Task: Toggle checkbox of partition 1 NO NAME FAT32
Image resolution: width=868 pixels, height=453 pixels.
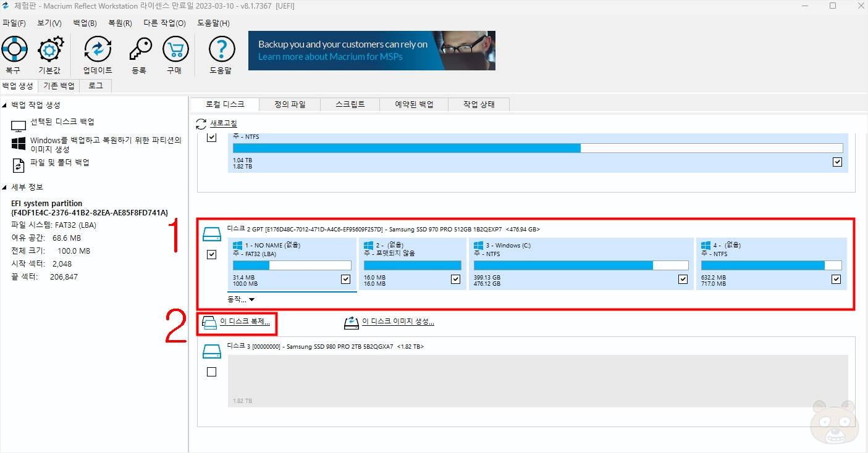Action: [x=346, y=280]
